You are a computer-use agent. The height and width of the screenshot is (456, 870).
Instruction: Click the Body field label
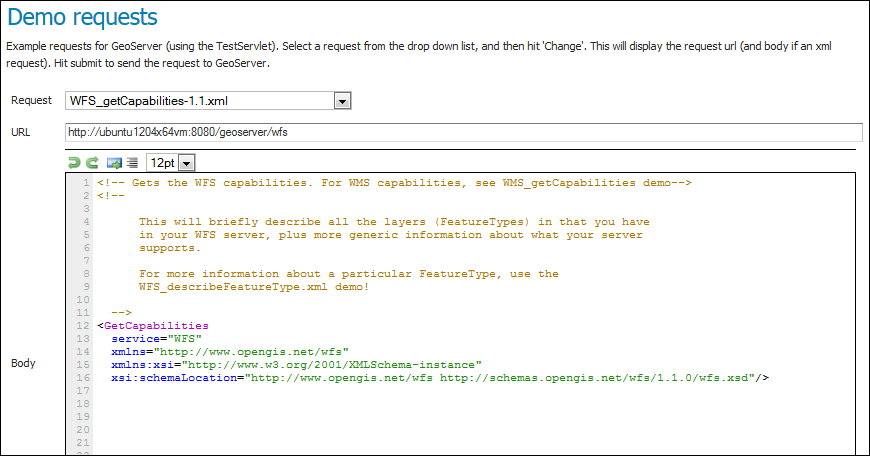tap(23, 363)
